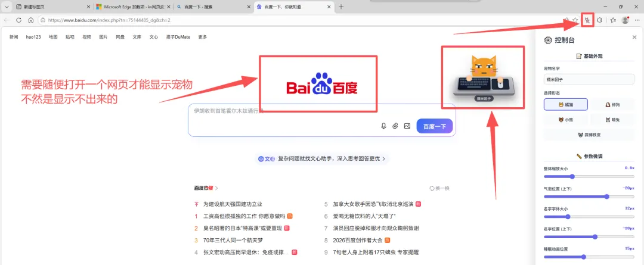The image size is (644, 265).
Task: Expand the 百度热搜 heading
Action: pos(206,188)
